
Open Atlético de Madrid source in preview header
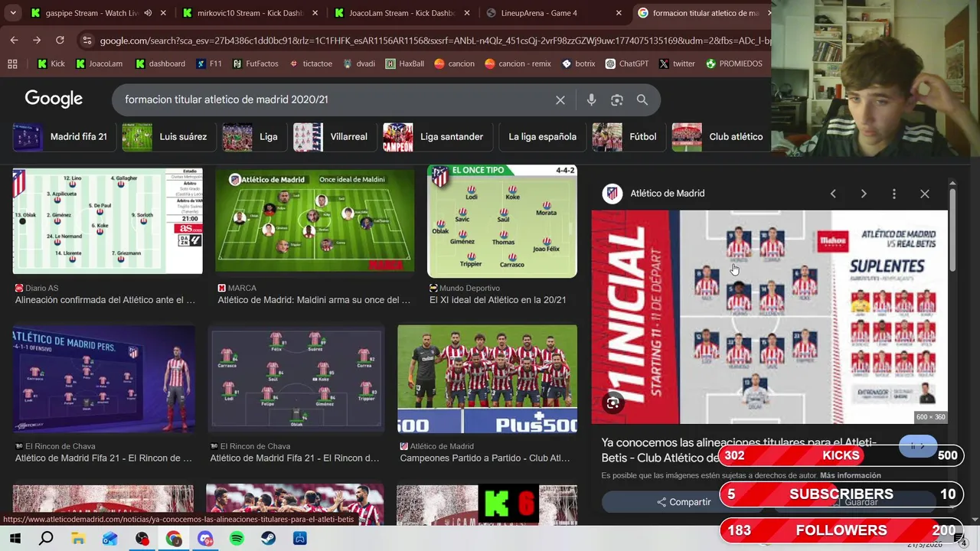[654, 194]
